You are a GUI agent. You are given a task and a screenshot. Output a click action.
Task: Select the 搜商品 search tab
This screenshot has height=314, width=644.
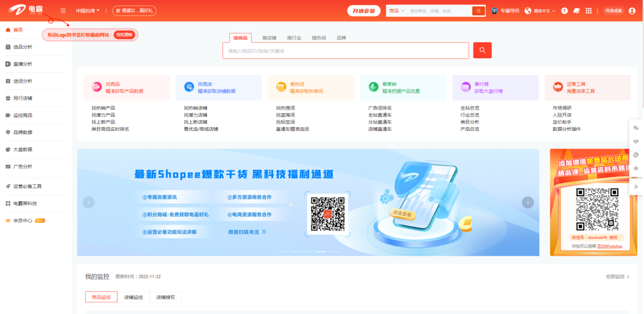pos(240,38)
